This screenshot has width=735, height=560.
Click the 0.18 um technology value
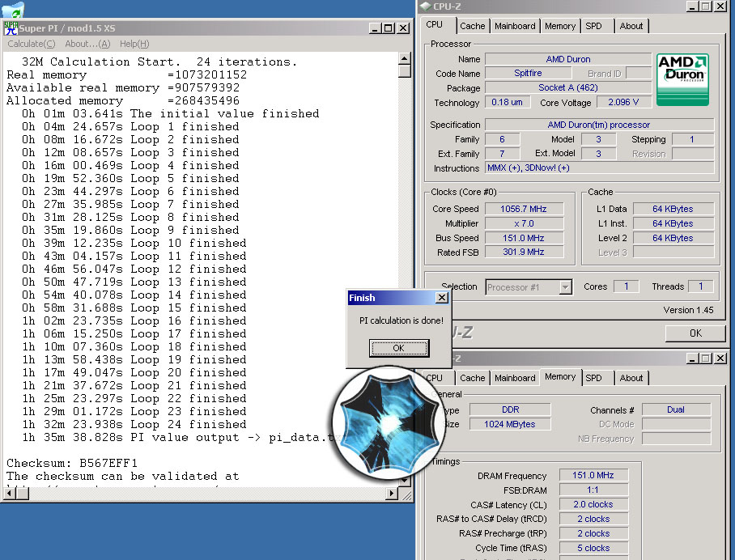(508, 102)
